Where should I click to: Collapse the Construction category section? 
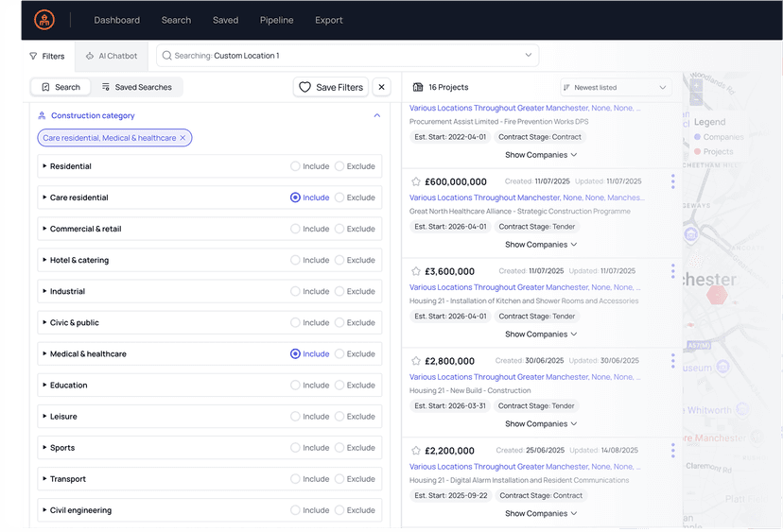[376, 115]
